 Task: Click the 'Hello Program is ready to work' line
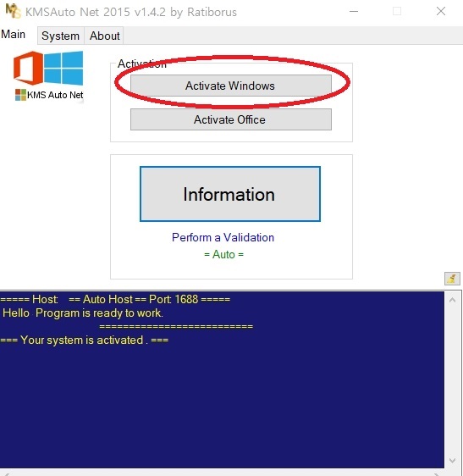pos(83,313)
